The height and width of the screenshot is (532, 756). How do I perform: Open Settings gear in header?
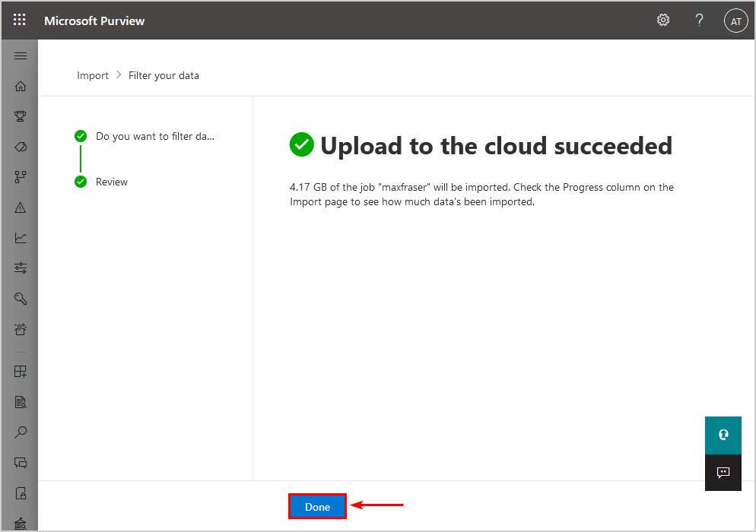[663, 20]
